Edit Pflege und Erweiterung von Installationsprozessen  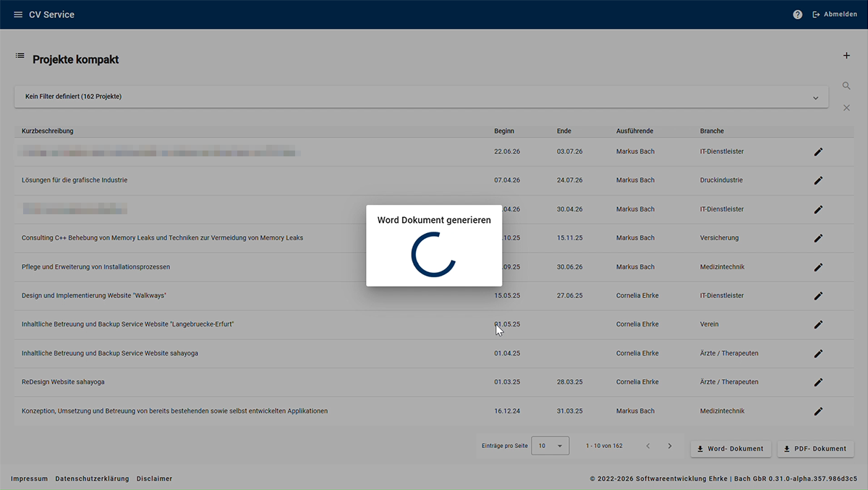pyautogui.click(x=818, y=267)
